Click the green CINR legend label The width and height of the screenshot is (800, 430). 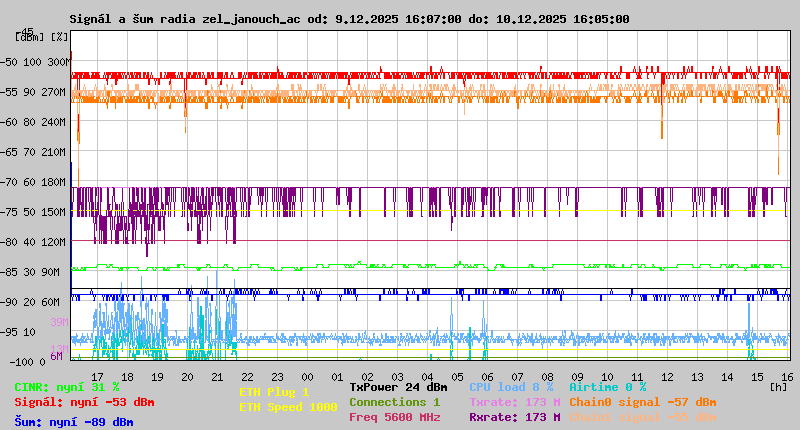click(x=67, y=387)
